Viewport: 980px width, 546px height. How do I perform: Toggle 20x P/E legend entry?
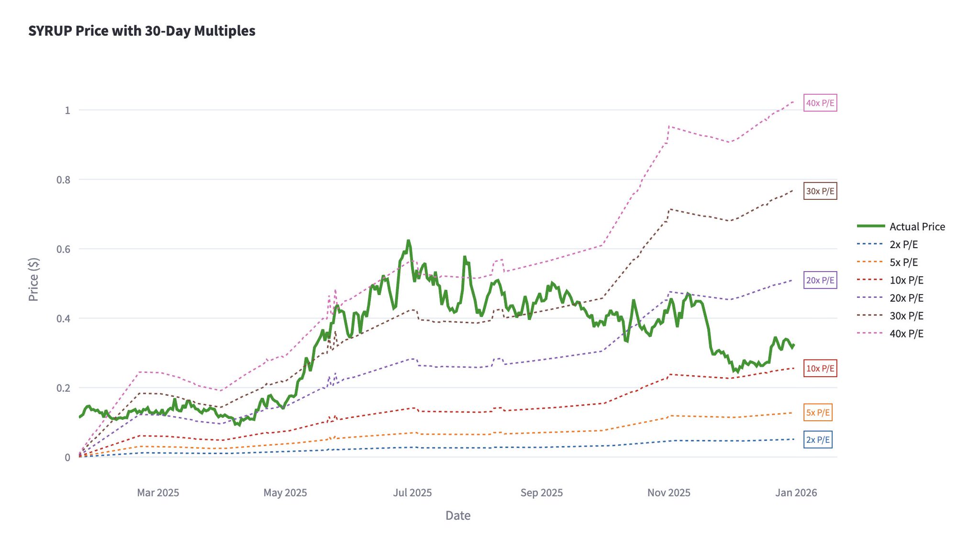(x=906, y=298)
